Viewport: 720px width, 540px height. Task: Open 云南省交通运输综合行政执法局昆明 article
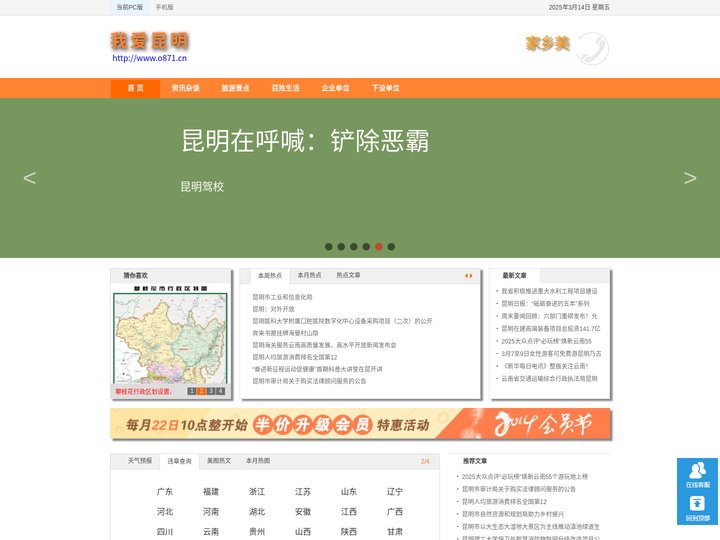549,378
